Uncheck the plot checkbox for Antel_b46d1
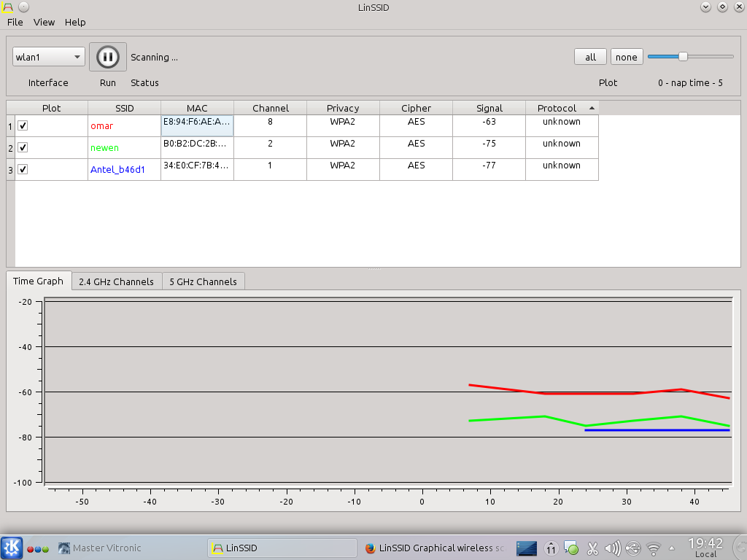 tap(23, 169)
